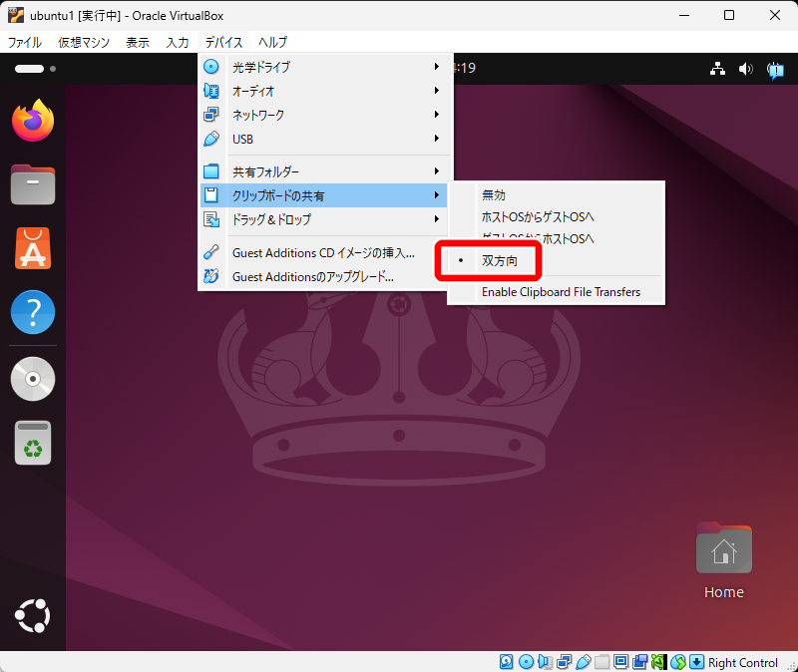
Task: Expand arrow beside オーディオ
Action: (437, 90)
